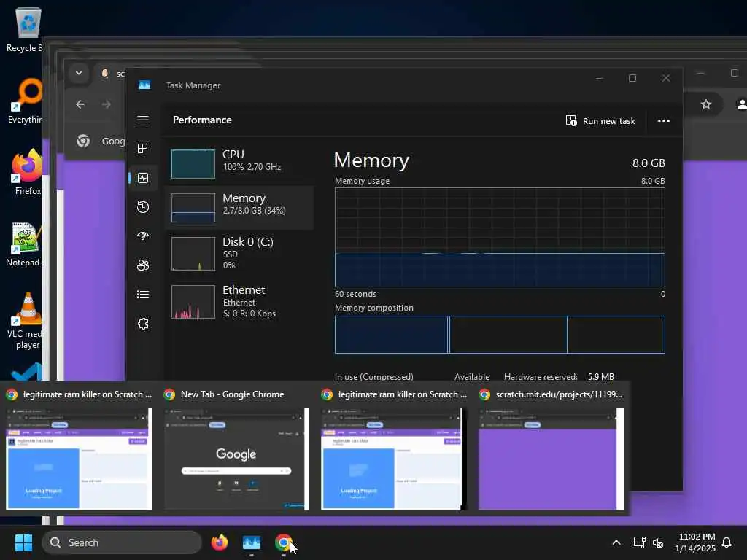The image size is (747, 560).
Task: Open Notepad++ desktop shortcut
Action: point(25,244)
